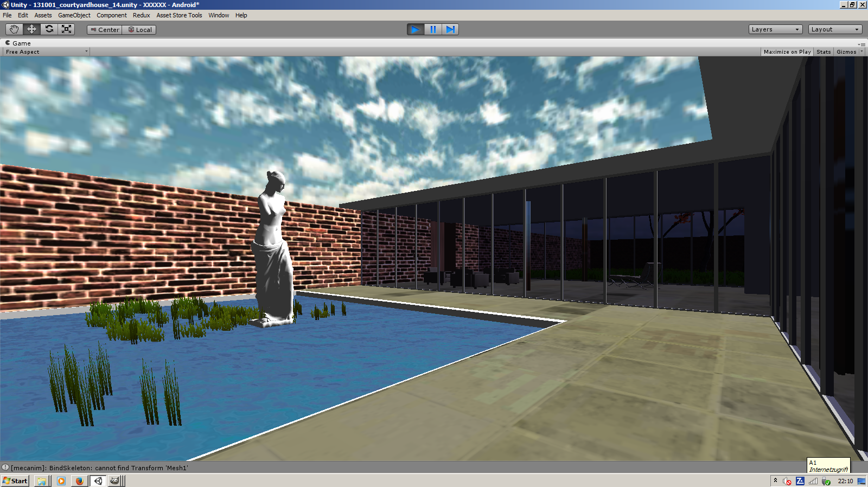
Task: Switch to the Unity taskbar button
Action: (x=98, y=481)
